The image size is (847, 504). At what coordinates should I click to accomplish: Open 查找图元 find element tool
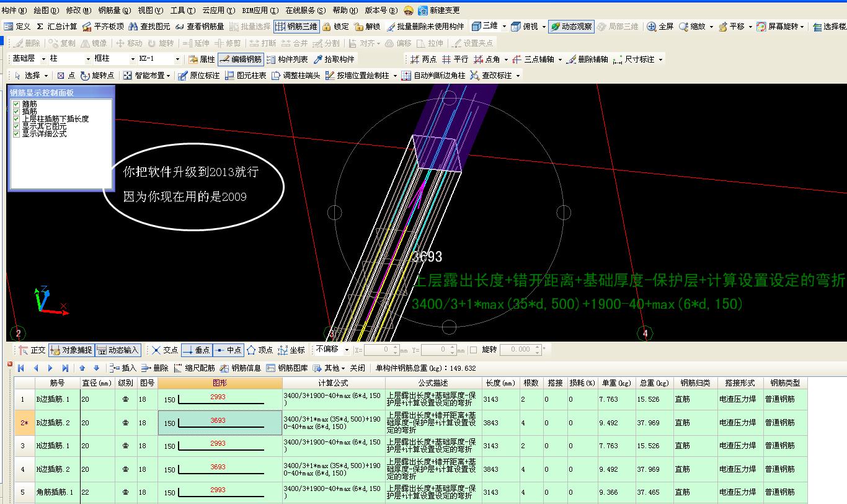pyautogui.click(x=149, y=27)
